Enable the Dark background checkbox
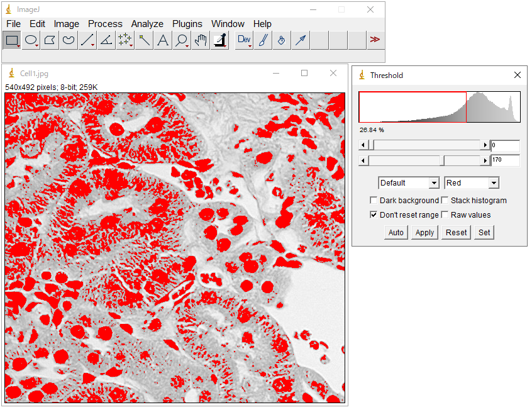 click(x=374, y=201)
